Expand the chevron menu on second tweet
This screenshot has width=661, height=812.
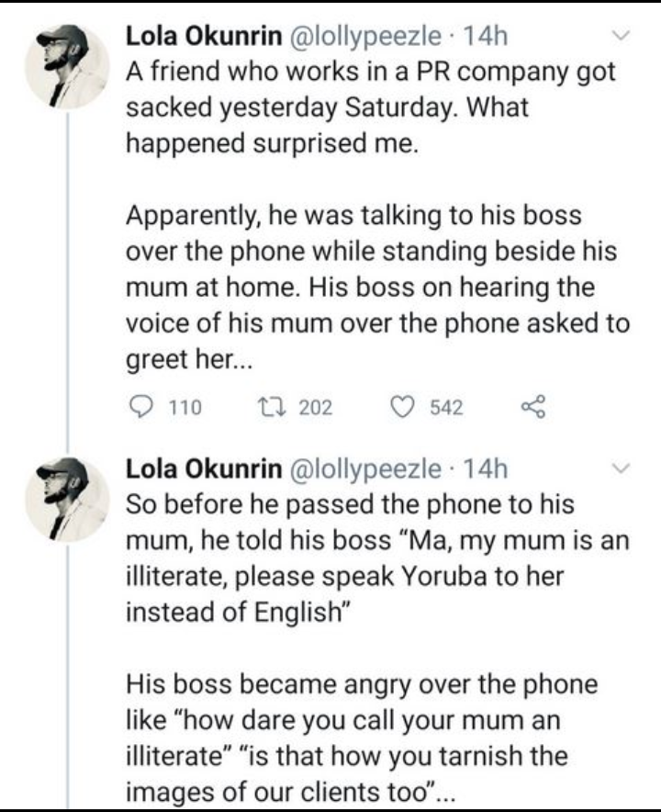[x=622, y=469]
